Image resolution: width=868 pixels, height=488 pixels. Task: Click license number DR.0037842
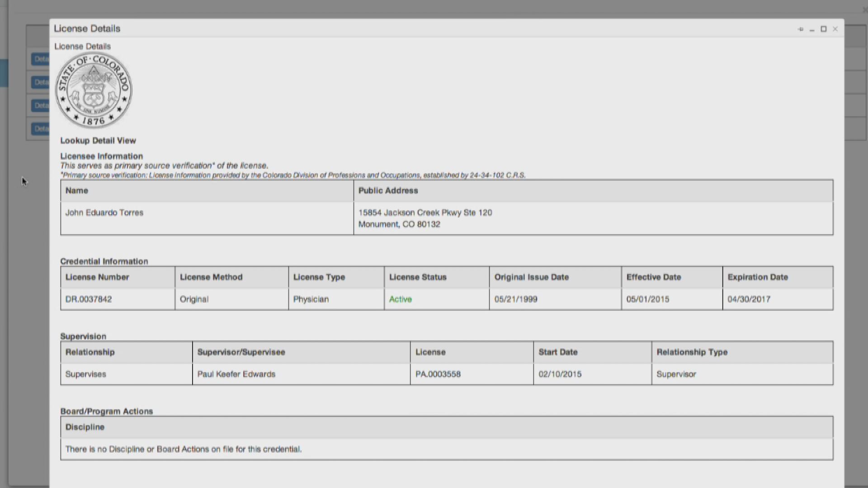pyautogui.click(x=89, y=299)
